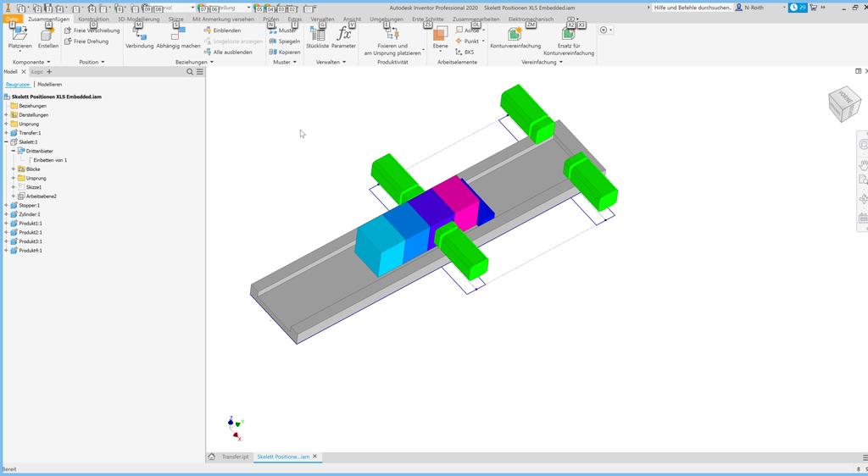Viewport: 868px width, 476px height.
Task: Expand the Darstellungen tree node
Action: coord(6,115)
